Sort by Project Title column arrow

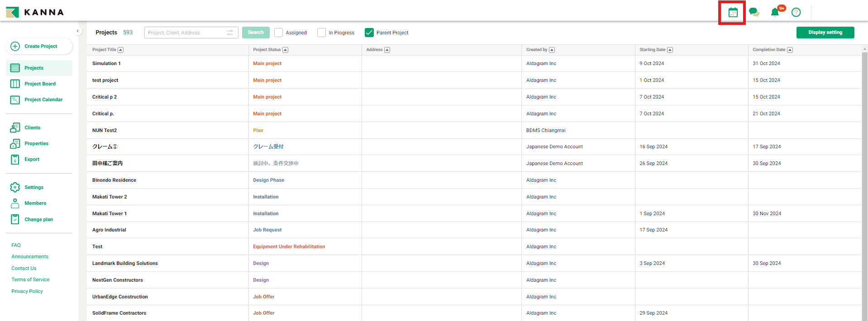coord(121,50)
